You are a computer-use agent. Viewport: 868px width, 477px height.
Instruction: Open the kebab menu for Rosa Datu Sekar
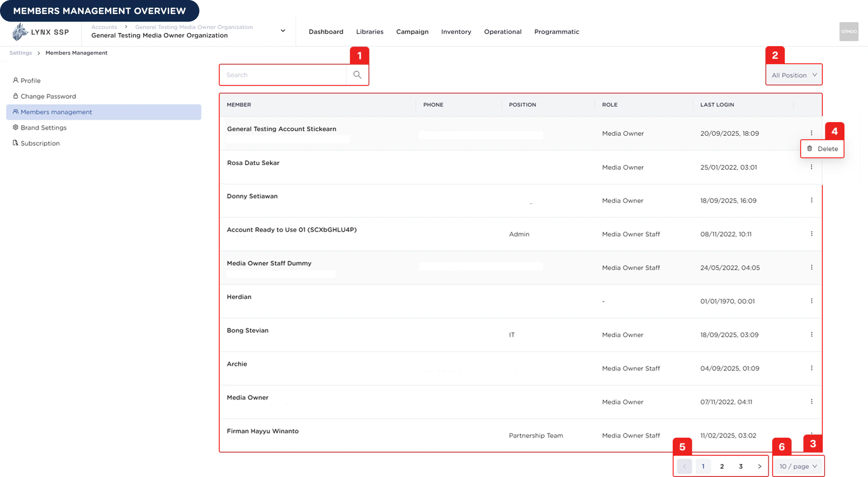click(x=811, y=167)
